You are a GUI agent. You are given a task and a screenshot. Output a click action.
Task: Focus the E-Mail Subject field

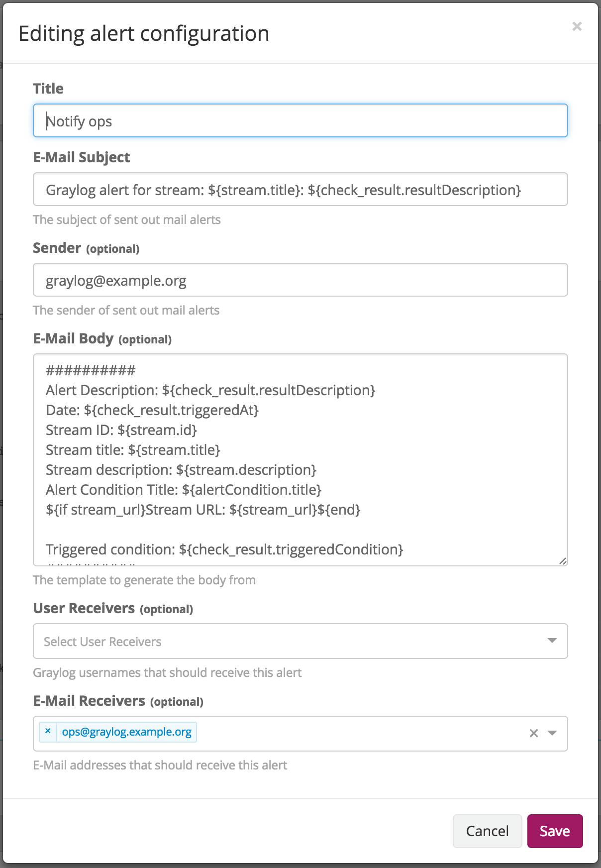point(300,189)
